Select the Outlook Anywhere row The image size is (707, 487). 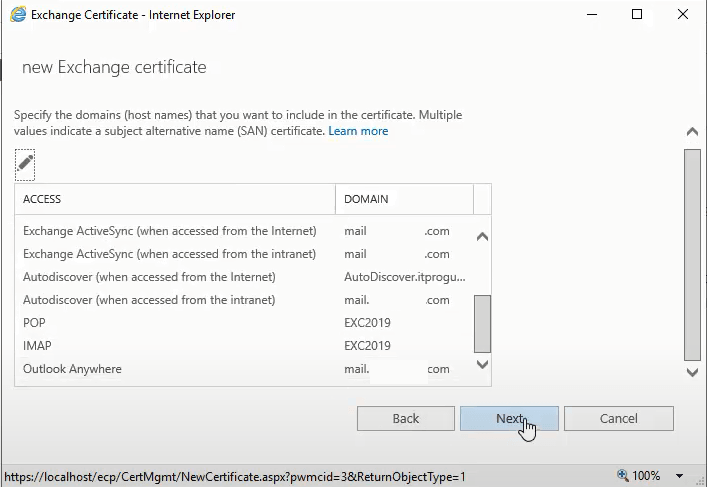coord(243,369)
